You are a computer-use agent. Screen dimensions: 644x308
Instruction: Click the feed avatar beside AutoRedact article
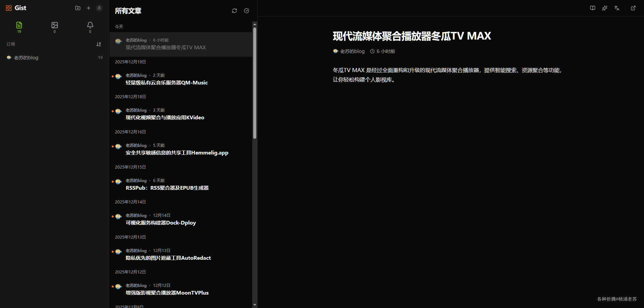[118, 252]
